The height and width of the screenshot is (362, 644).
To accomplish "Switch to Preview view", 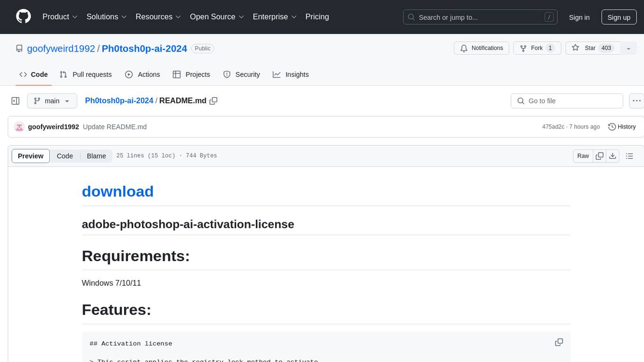I will tap(31, 156).
